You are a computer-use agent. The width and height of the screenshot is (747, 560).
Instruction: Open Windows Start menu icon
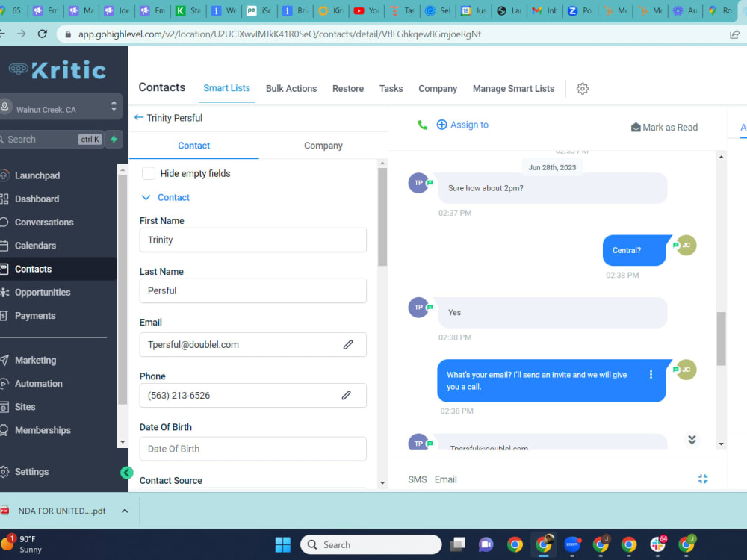[282, 544]
